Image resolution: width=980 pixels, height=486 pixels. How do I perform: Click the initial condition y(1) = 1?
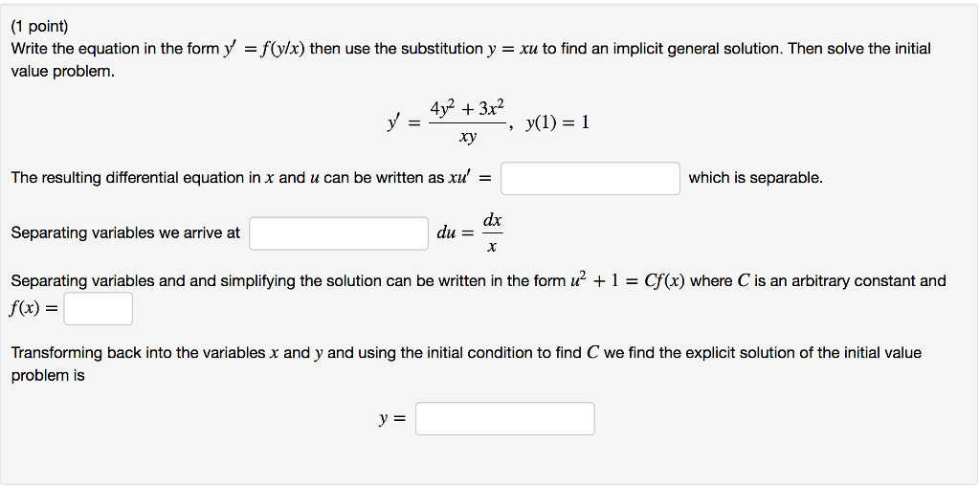click(x=558, y=122)
